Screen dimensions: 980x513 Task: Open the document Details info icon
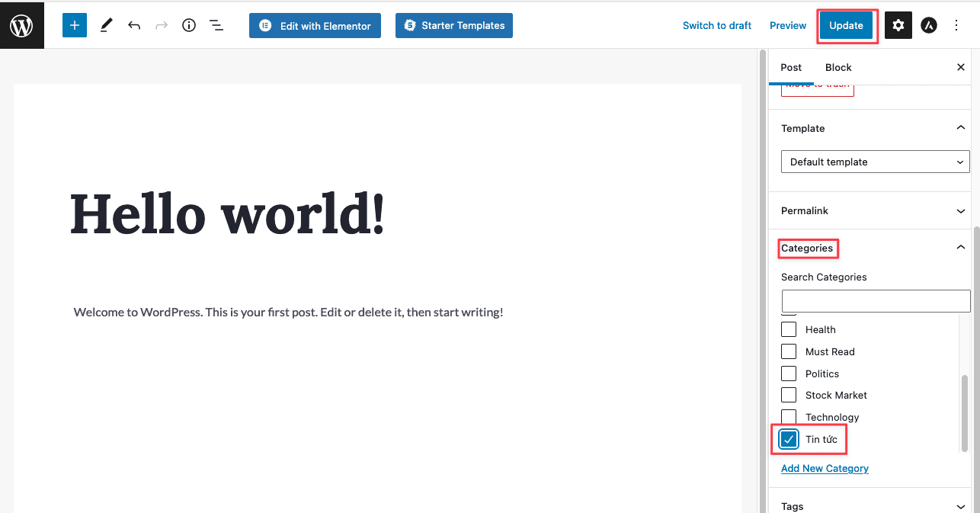click(189, 25)
